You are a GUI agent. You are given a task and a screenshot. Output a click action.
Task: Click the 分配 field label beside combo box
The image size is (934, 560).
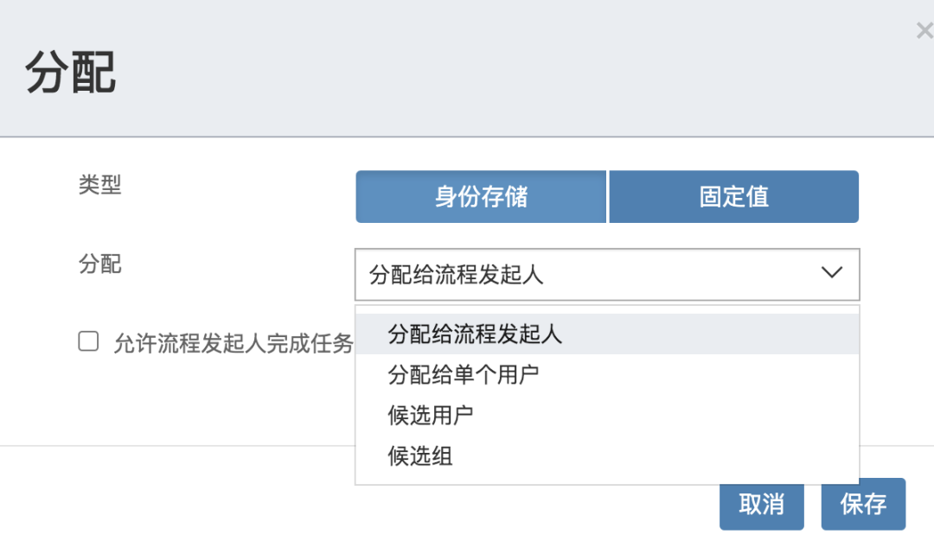100,264
